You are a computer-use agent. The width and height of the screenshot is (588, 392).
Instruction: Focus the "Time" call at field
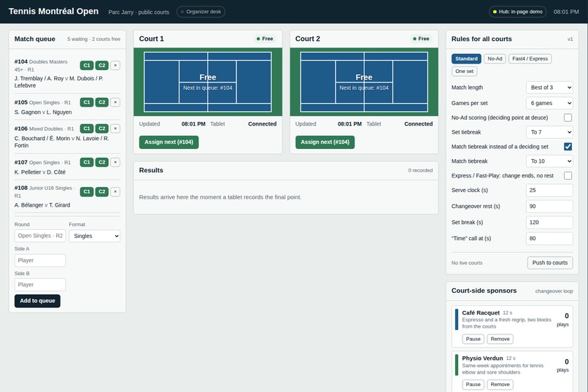(549, 238)
